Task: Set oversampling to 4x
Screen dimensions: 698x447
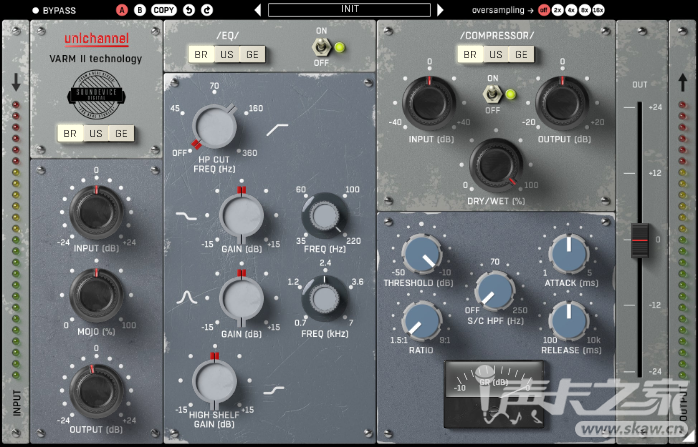Action: (571, 10)
